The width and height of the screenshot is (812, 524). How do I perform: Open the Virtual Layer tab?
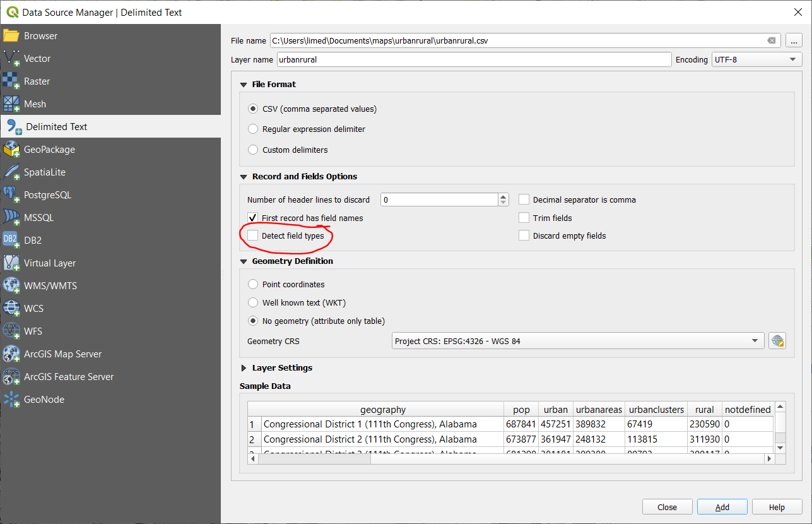(110, 263)
